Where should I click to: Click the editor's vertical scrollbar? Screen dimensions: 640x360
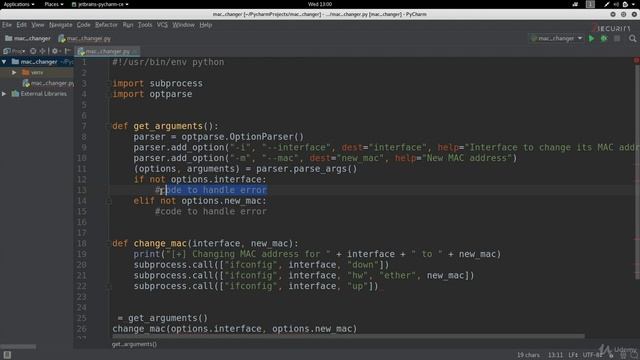pyautogui.click(x=637, y=171)
